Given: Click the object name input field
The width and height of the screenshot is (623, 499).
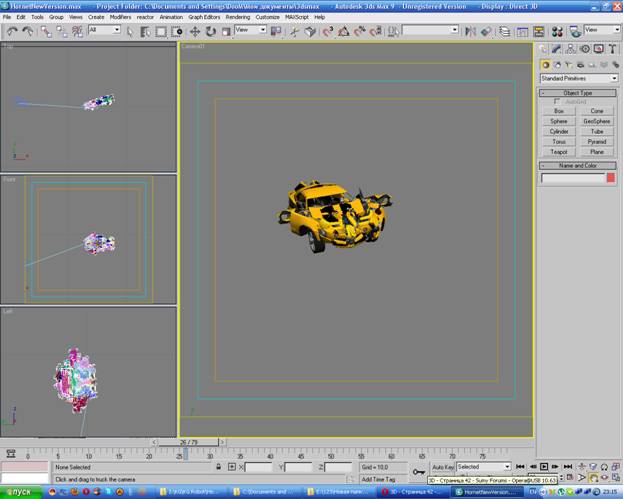Looking at the screenshot, I should 572,178.
